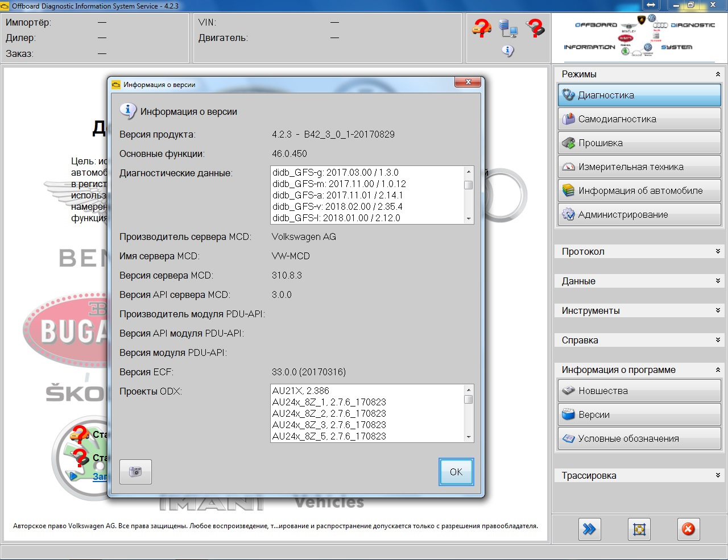Image resolution: width=728 pixels, height=560 pixels.
Task: Click the Администрирование gear icon
Action: point(568,214)
